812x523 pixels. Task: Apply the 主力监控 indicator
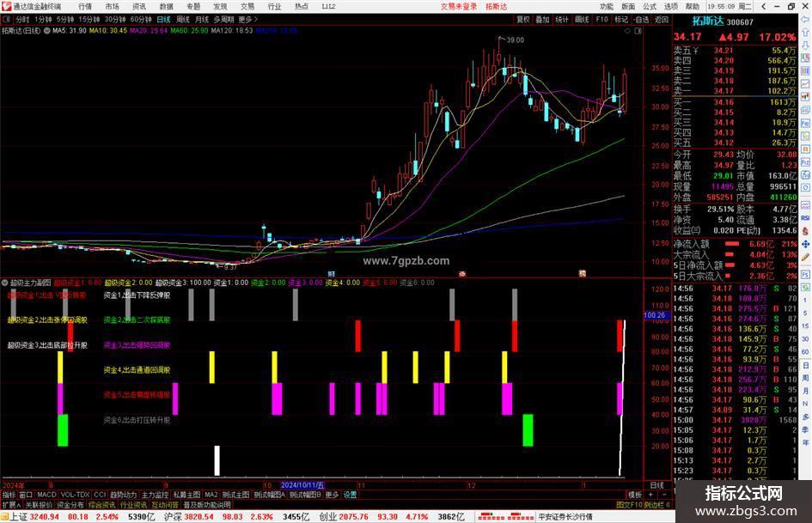[155, 495]
